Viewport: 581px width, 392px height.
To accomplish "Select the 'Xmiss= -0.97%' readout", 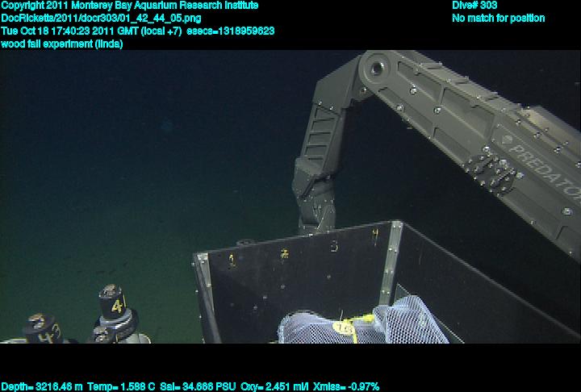I will pyautogui.click(x=346, y=386).
